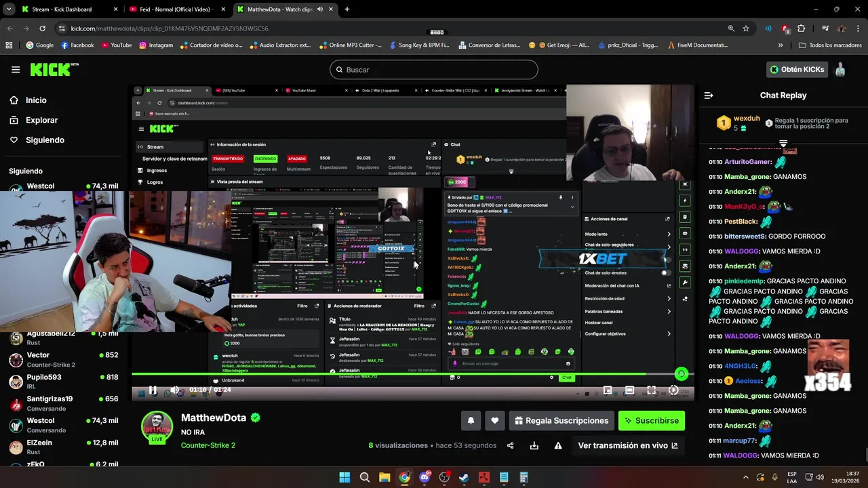Toggle microphone icon in system tray
The height and width of the screenshot is (488, 868).
[774, 477]
